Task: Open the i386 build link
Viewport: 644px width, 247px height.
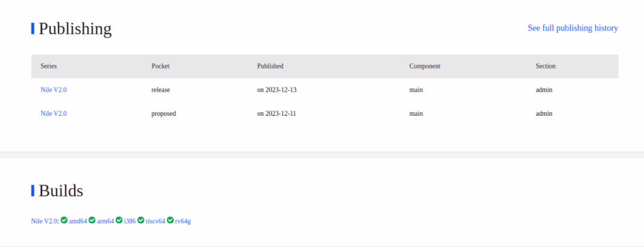Action: (130, 221)
